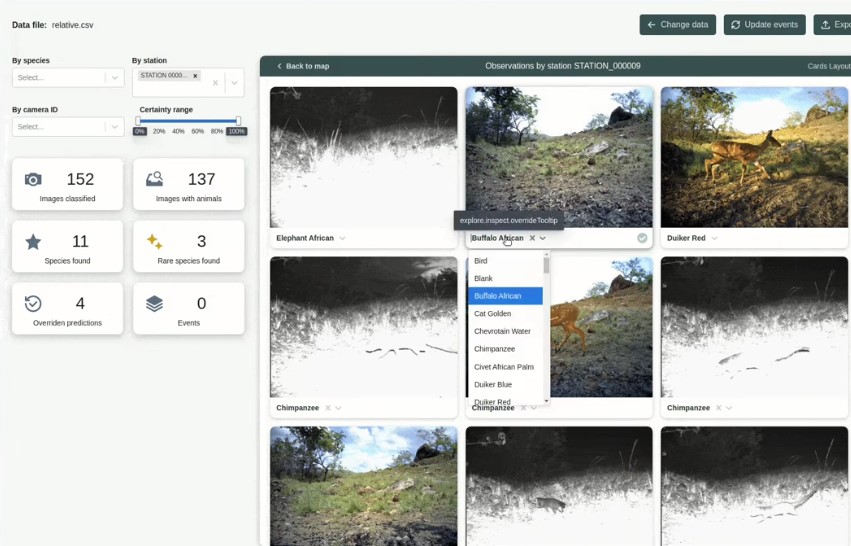
Task: Click the sparkle icon for Rare species found
Action: (x=154, y=242)
